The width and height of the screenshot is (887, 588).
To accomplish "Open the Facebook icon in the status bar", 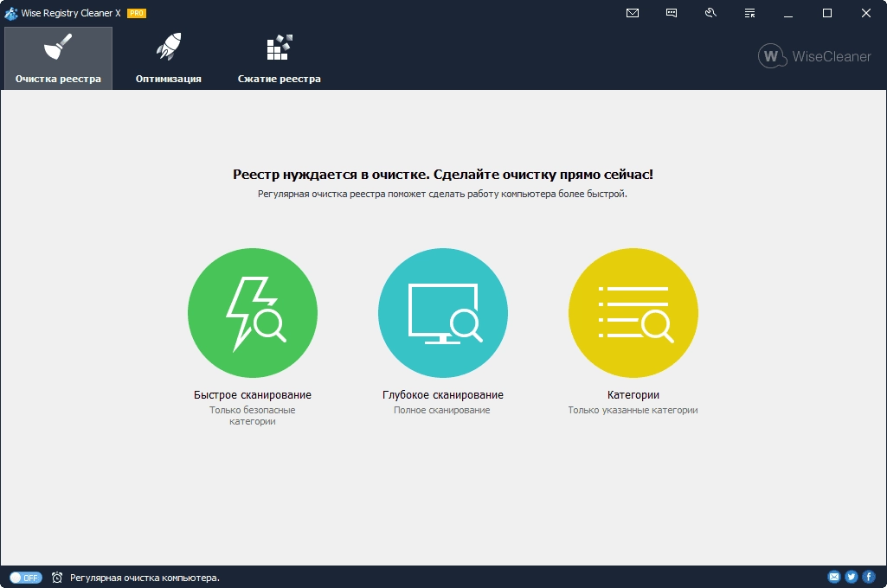I will 868,577.
